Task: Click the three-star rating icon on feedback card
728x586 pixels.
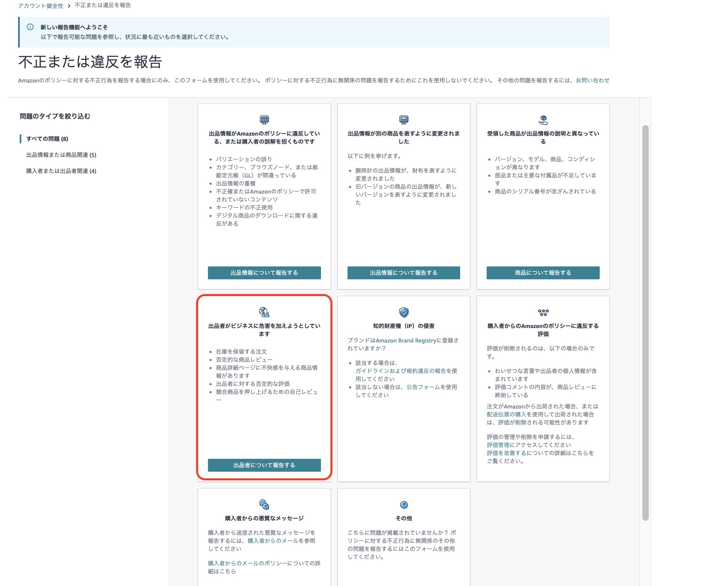Action: 543,312
